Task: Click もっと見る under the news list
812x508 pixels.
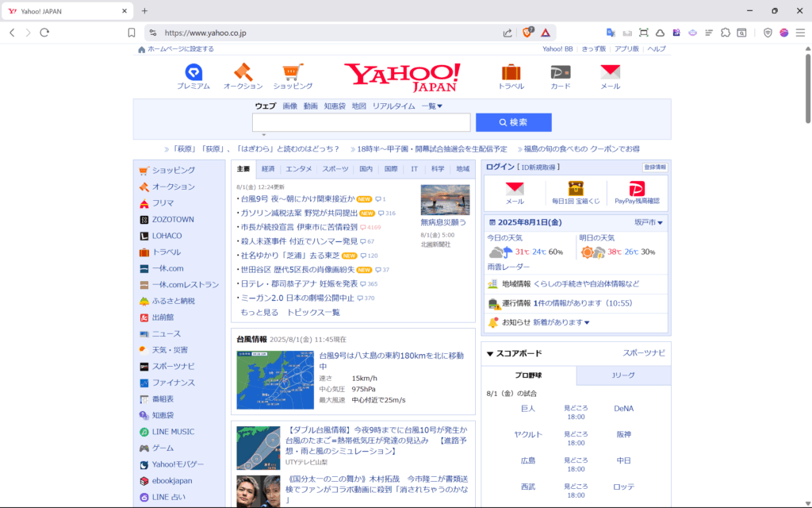Action: pyautogui.click(x=259, y=313)
